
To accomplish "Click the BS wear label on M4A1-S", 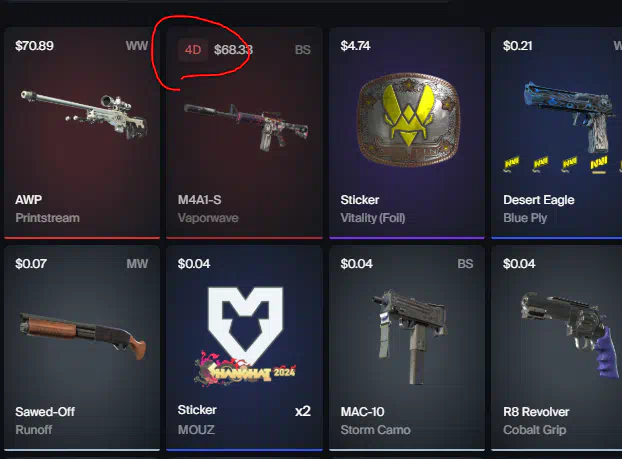I will [302, 50].
